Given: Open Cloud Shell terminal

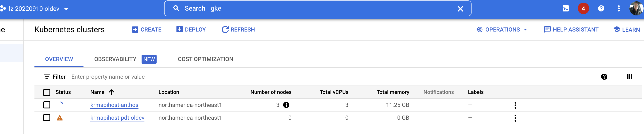Looking at the screenshot, I should point(566,8).
